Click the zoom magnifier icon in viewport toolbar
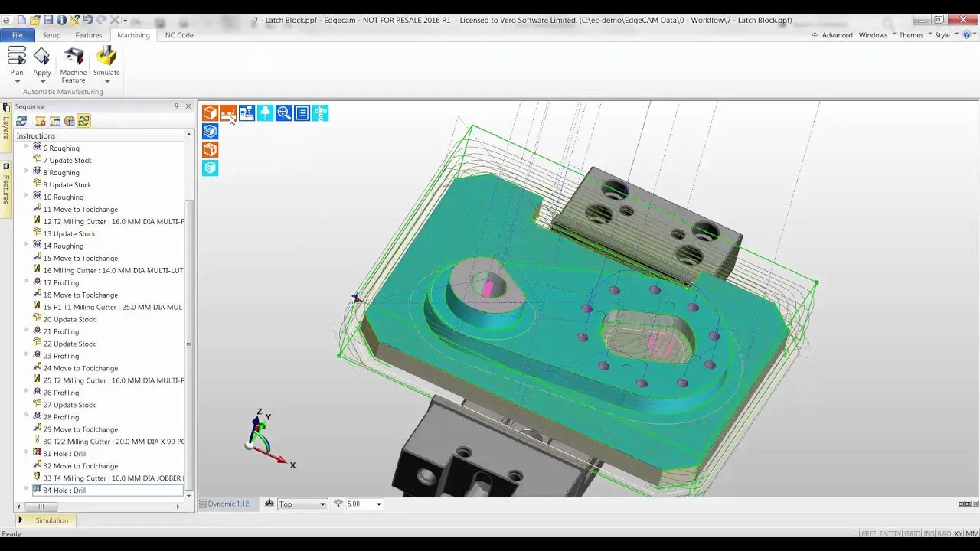Image resolution: width=980 pixels, height=551 pixels. 283,113
